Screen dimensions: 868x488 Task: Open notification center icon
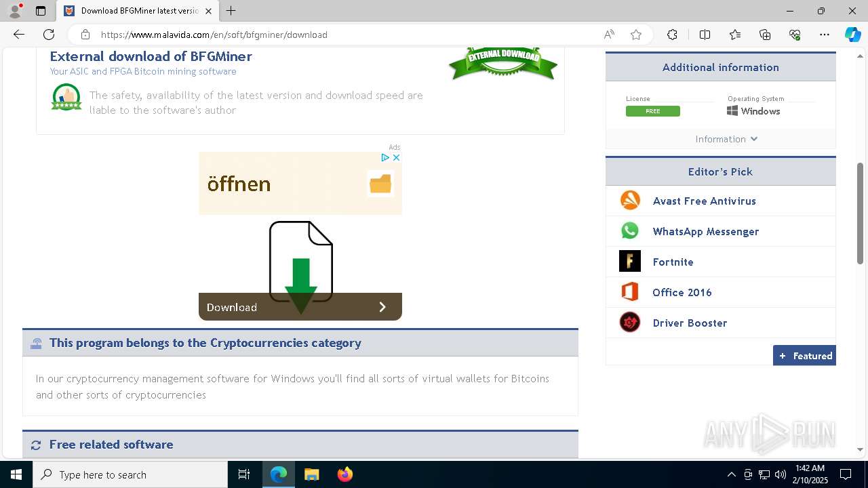(x=846, y=474)
